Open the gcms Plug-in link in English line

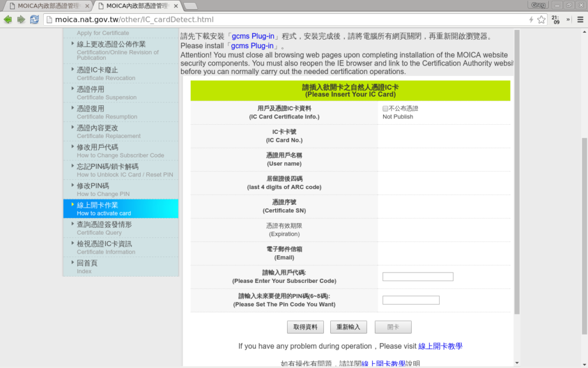pos(252,46)
